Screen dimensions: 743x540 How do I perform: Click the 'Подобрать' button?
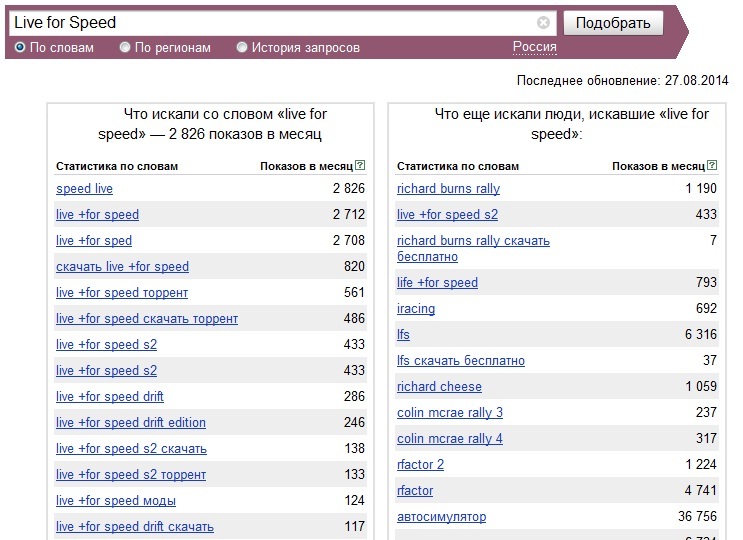coord(613,23)
